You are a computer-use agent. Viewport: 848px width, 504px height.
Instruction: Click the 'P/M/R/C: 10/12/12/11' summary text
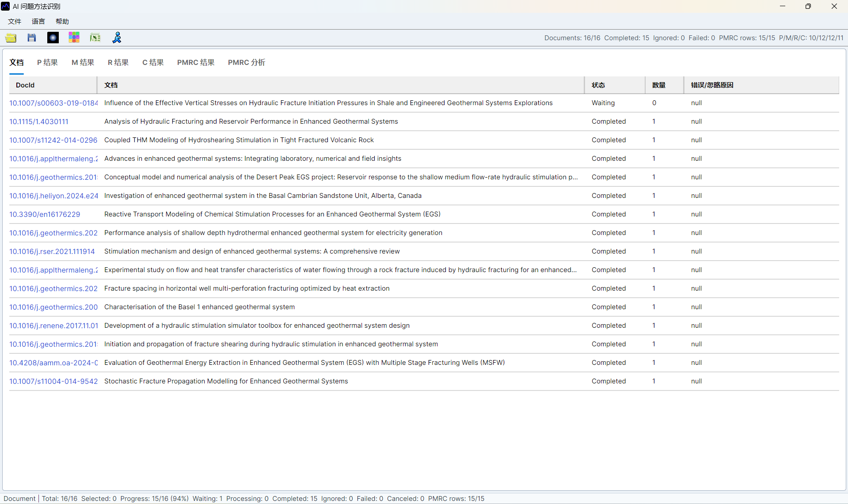click(x=811, y=38)
